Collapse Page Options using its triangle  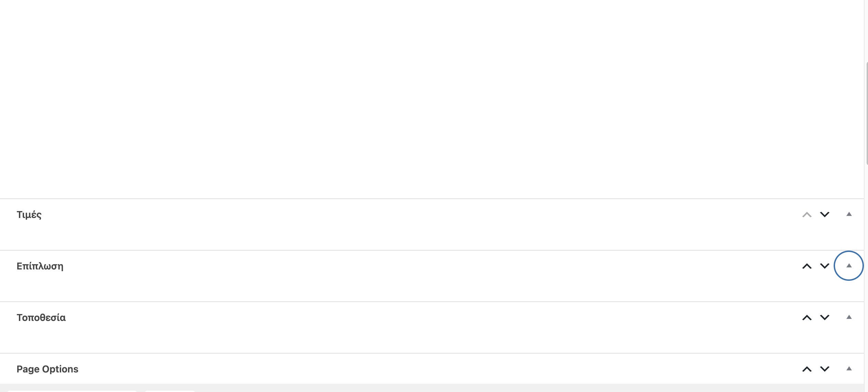tap(849, 369)
